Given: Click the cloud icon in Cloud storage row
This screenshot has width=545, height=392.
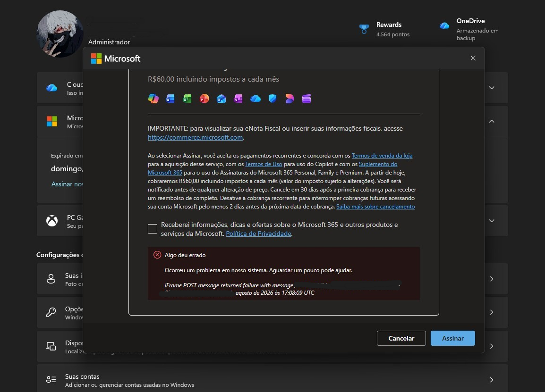Looking at the screenshot, I should pos(52,88).
